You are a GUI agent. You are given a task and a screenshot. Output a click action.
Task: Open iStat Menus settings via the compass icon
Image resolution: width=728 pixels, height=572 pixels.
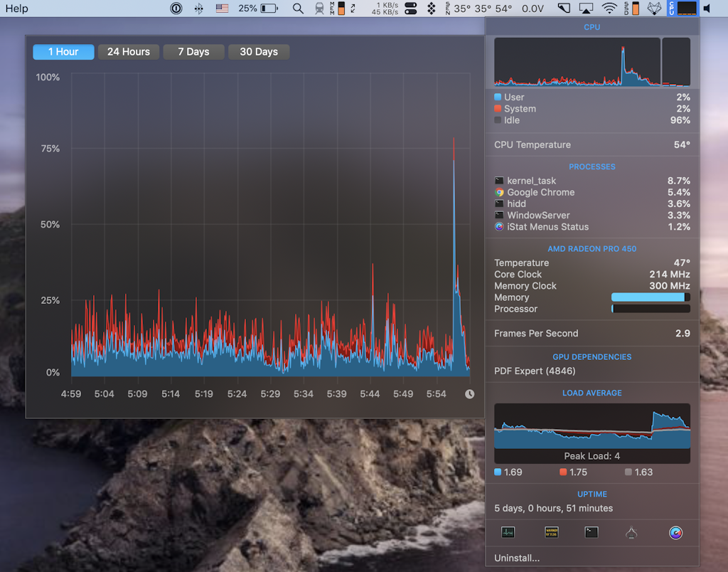point(675,531)
